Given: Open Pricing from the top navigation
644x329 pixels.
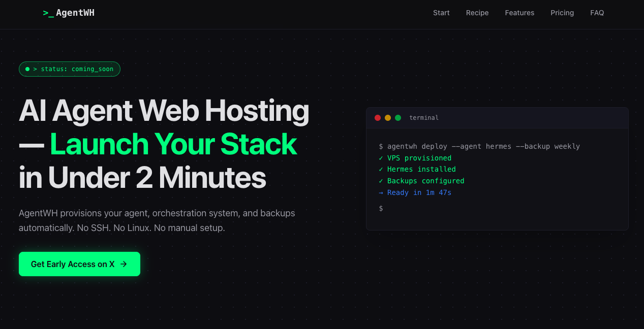Looking at the screenshot, I should 562,13.
